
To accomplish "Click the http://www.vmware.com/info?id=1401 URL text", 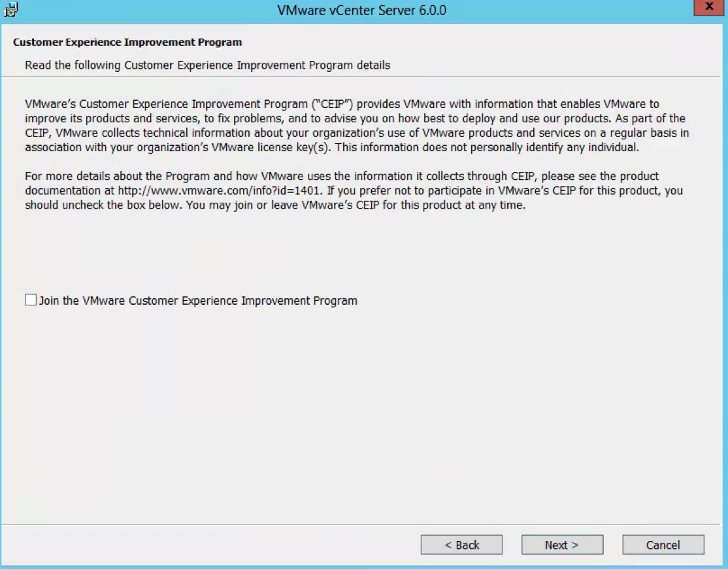I will click(x=219, y=190).
